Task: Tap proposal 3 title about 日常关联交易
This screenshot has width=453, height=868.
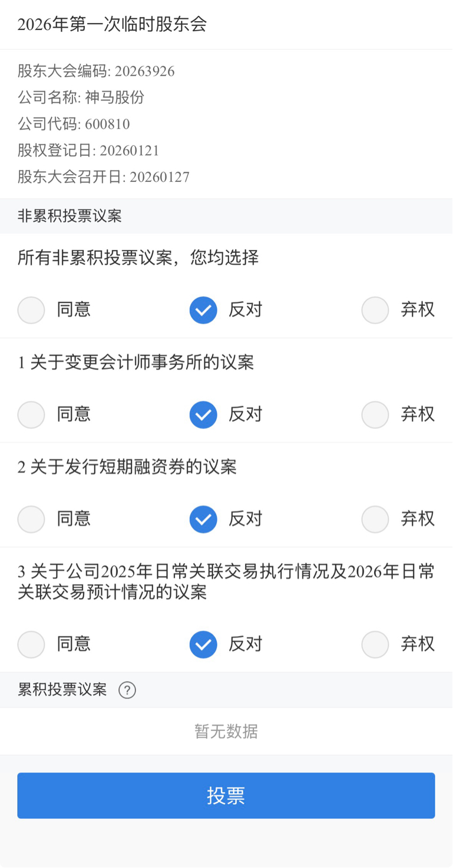Action: [226, 581]
